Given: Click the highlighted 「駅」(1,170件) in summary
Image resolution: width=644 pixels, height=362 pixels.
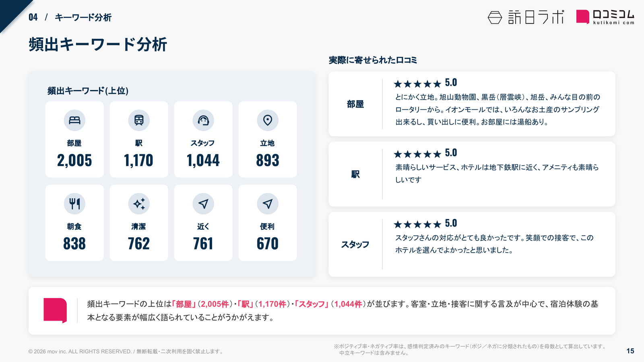Looking at the screenshot, I should (264, 304).
